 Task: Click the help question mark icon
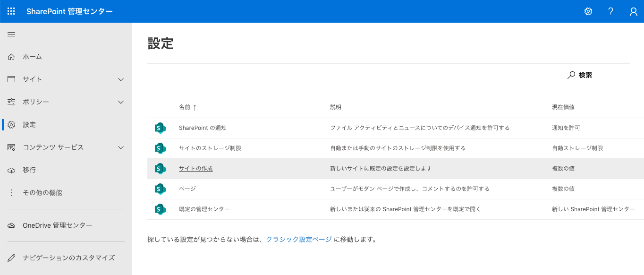coord(611,11)
